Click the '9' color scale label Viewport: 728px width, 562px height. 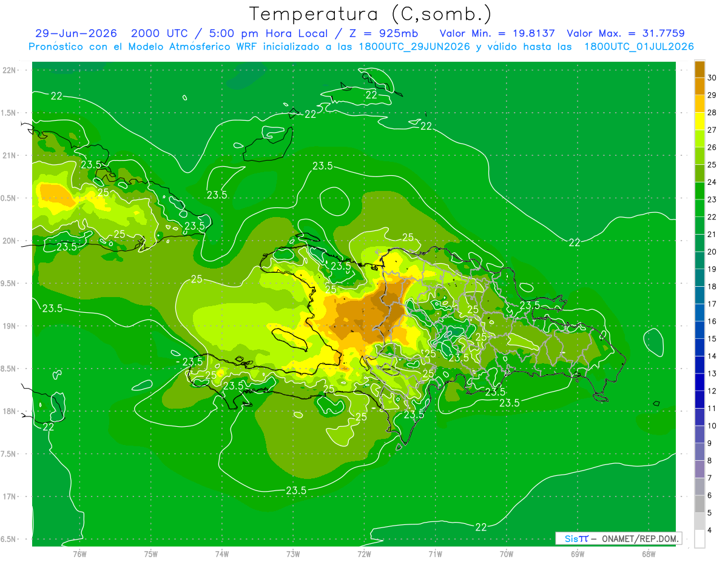[x=710, y=443]
